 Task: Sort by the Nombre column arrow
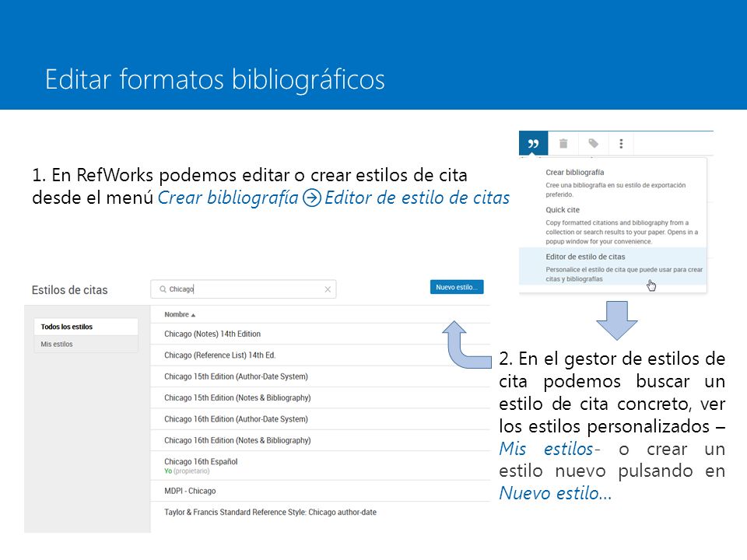point(194,315)
